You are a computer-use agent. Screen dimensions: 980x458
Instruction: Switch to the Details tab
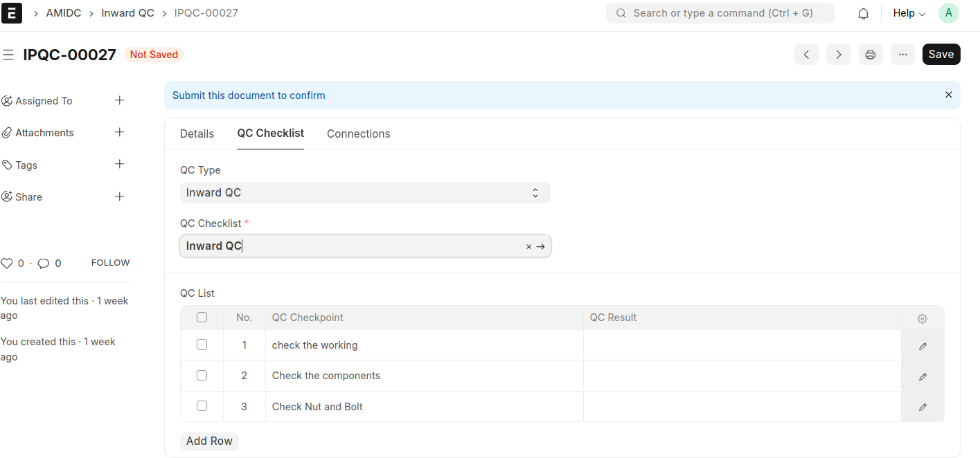pyautogui.click(x=197, y=134)
